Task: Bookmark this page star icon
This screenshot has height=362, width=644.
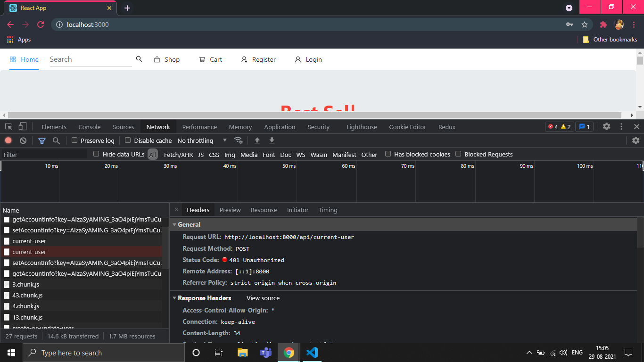Action: [x=585, y=25]
